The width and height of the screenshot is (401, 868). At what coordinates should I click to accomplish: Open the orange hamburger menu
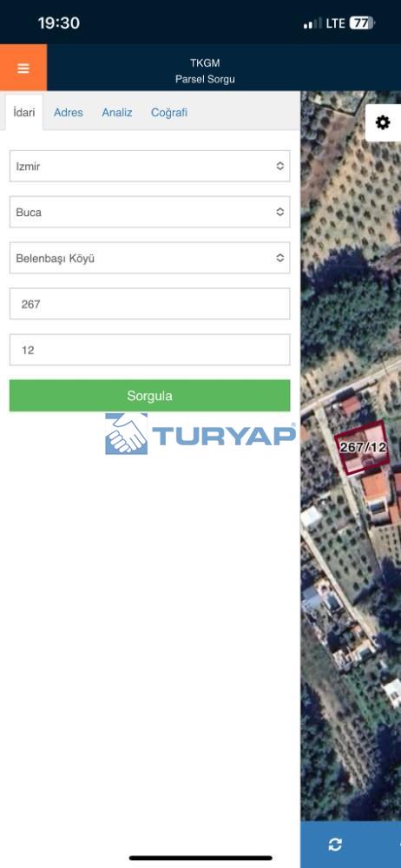(23, 68)
